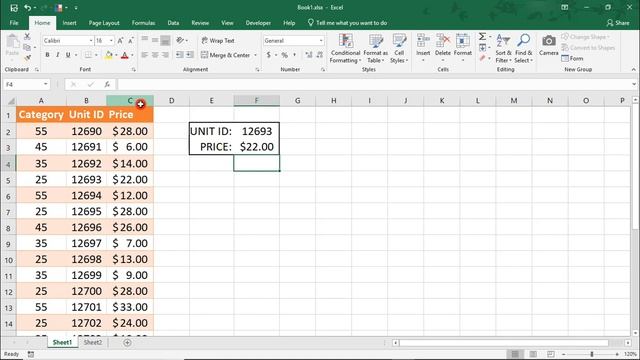Undo the last action
The image size is (640, 360).
pos(27,8)
